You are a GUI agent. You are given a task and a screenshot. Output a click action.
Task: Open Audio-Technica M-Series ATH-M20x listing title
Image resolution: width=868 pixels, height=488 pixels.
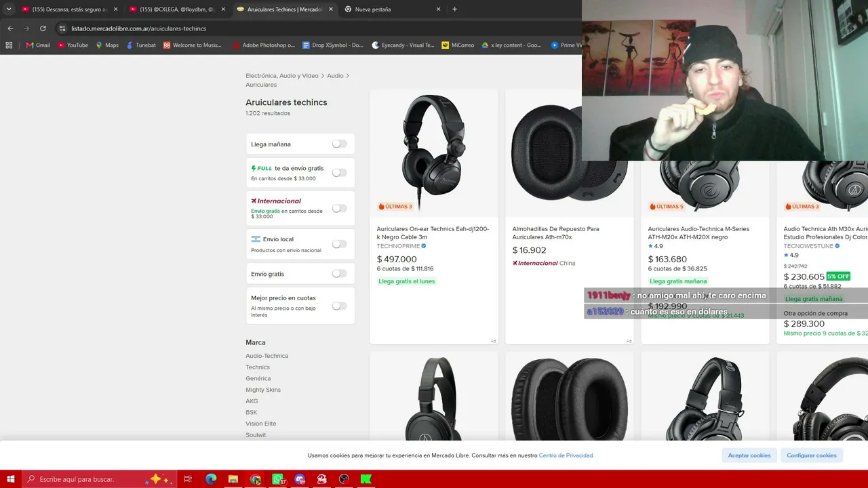pyautogui.click(x=698, y=233)
